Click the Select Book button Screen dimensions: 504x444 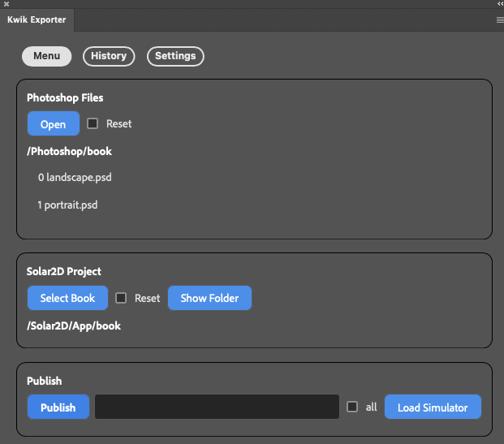click(67, 298)
